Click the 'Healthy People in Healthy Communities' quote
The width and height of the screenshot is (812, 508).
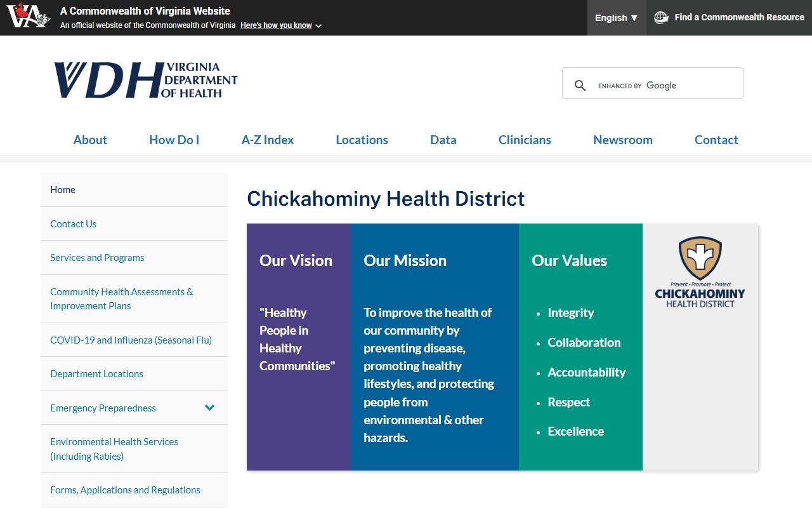click(x=297, y=339)
